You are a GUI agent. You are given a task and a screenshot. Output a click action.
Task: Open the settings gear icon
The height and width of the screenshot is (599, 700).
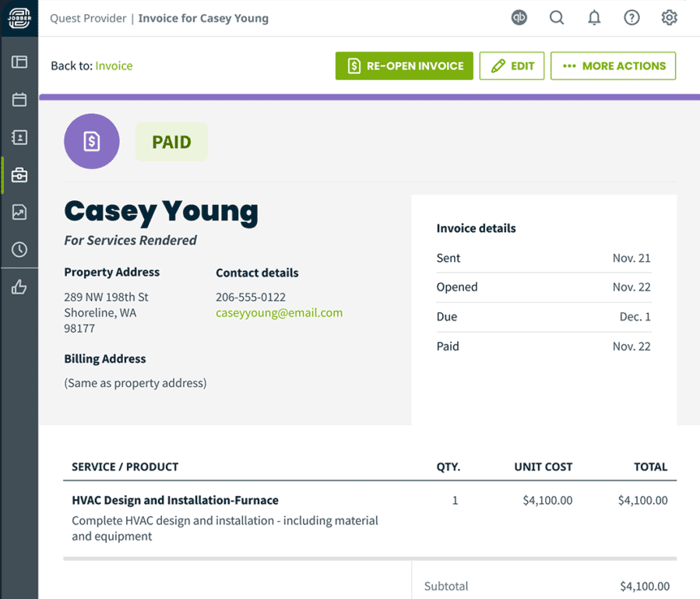[x=669, y=18]
